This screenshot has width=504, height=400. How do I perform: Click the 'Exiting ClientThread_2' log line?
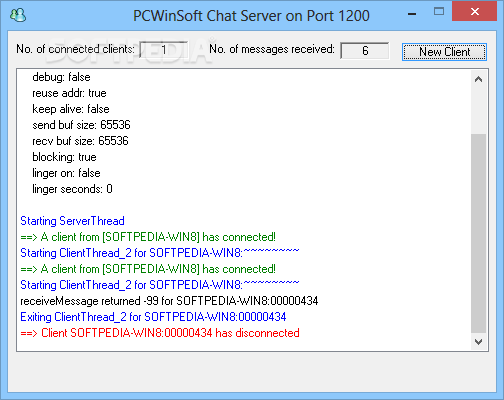(x=153, y=317)
